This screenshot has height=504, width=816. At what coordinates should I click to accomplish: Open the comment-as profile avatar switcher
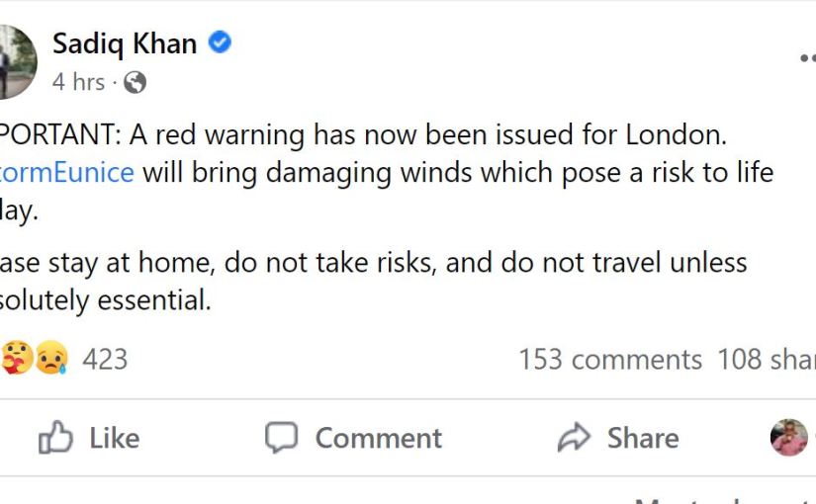click(x=790, y=438)
